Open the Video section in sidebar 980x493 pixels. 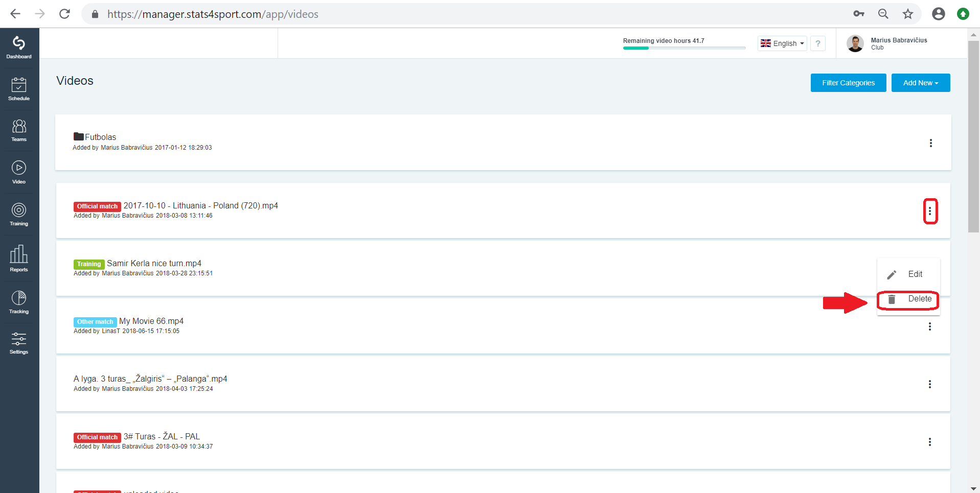tap(19, 173)
